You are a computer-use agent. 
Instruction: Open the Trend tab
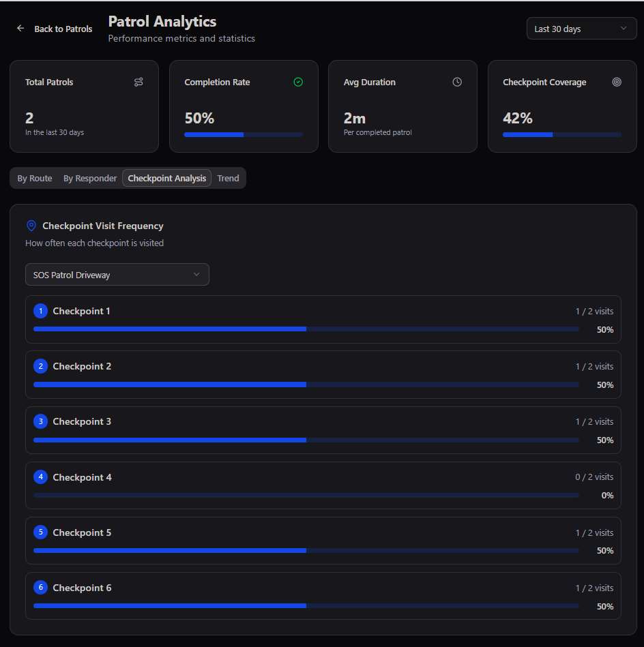pos(228,178)
